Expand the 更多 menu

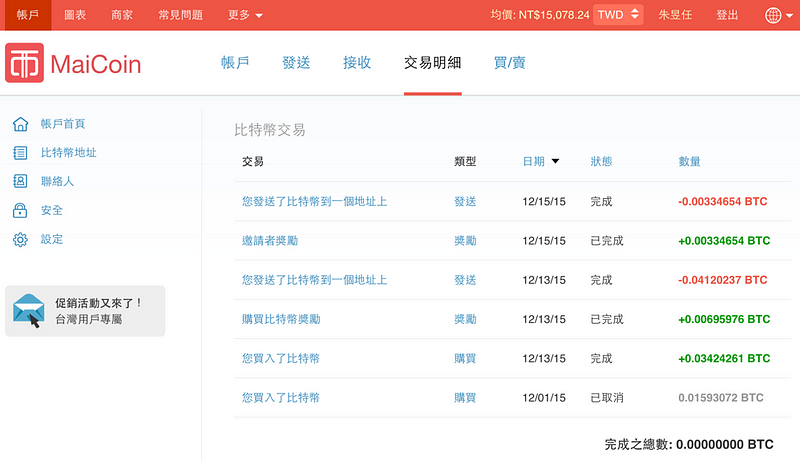(245, 15)
